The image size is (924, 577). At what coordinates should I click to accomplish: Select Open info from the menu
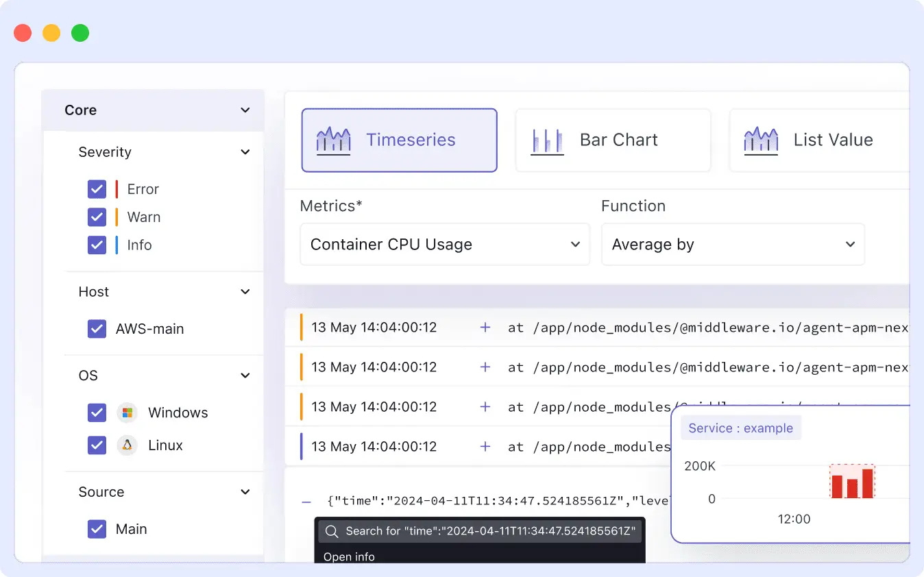click(x=350, y=556)
